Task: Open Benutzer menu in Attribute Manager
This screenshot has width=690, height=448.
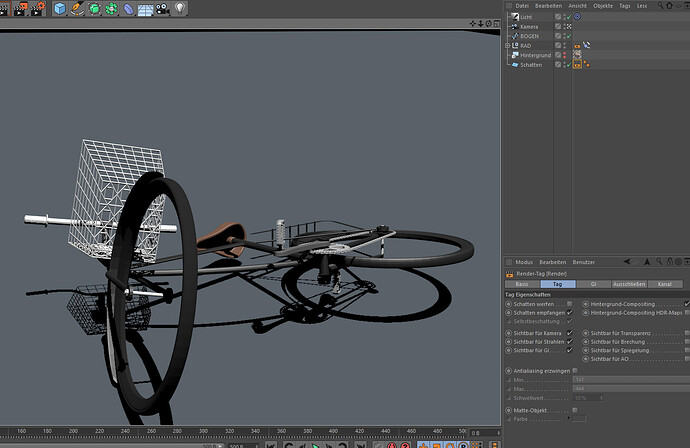Action: pyautogui.click(x=584, y=262)
